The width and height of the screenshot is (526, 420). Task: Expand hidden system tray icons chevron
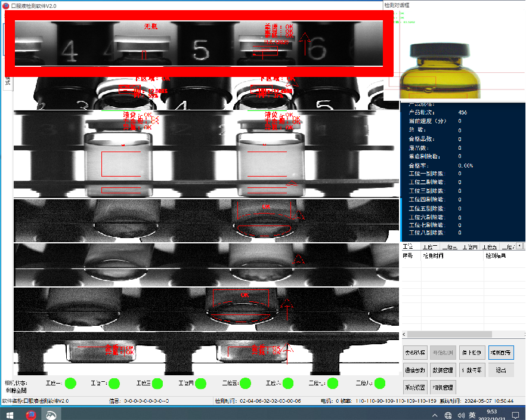(x=435, y=415)
